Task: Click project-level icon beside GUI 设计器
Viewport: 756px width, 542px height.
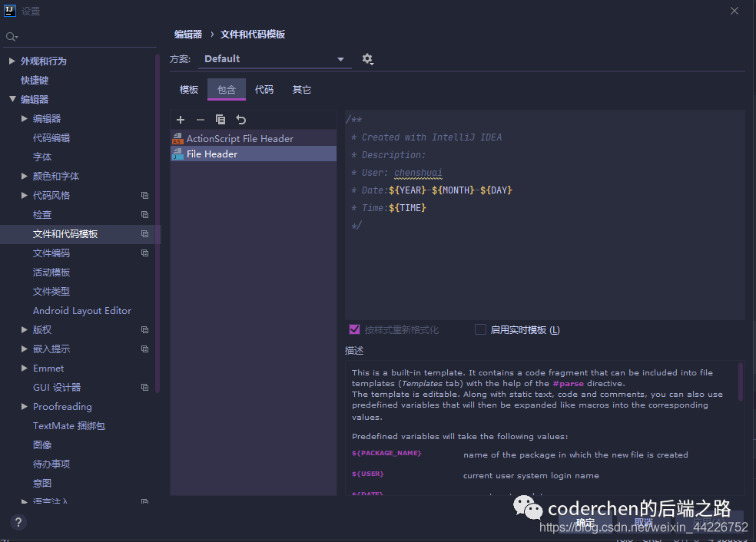Action: click(x=144, y=388)
